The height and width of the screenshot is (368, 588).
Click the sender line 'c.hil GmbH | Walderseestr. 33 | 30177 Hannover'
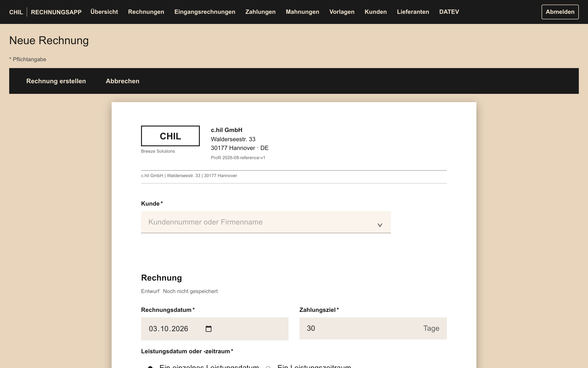[189, 175]
